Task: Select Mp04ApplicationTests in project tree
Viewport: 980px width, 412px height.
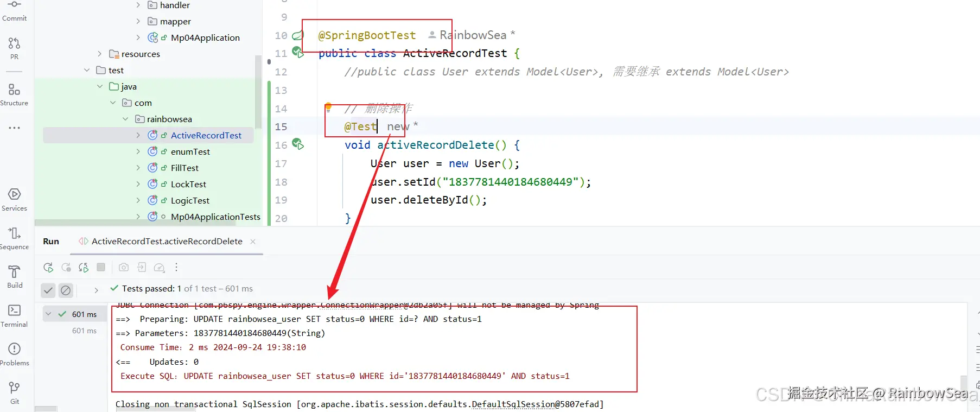Action: pos(215,217)
